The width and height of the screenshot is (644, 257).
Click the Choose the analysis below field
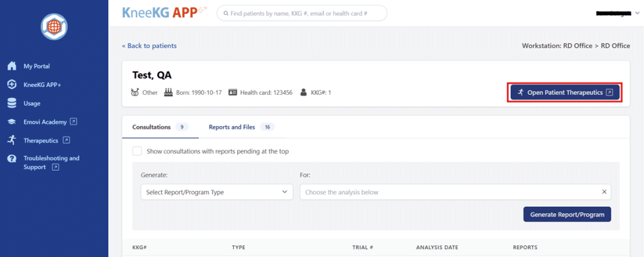point(455,192)
